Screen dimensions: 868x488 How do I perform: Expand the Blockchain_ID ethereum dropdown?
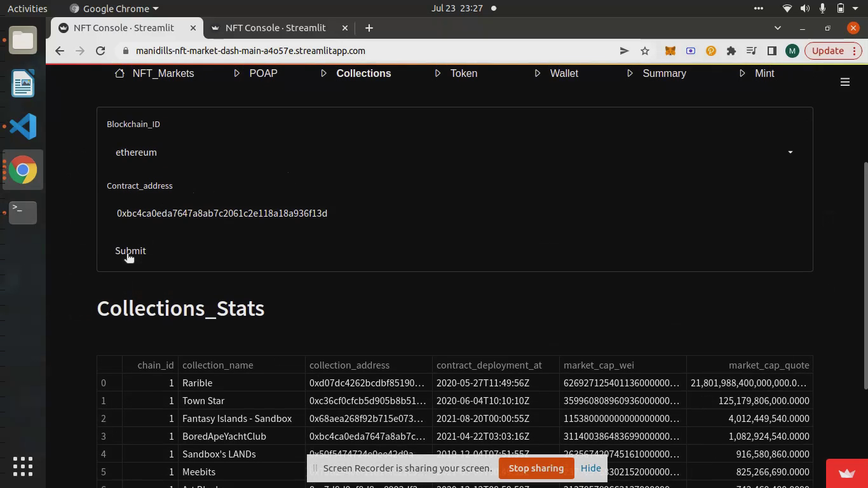(x=454, y=152)
